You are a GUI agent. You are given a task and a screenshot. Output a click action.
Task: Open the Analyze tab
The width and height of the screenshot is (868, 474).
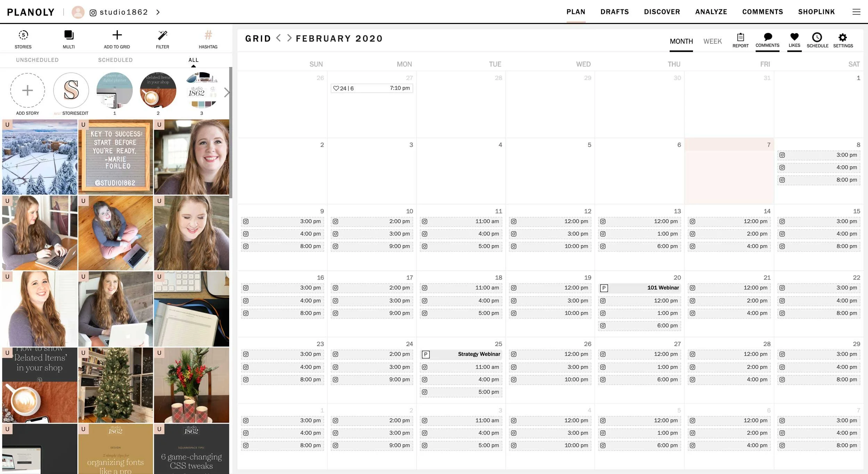711,12
